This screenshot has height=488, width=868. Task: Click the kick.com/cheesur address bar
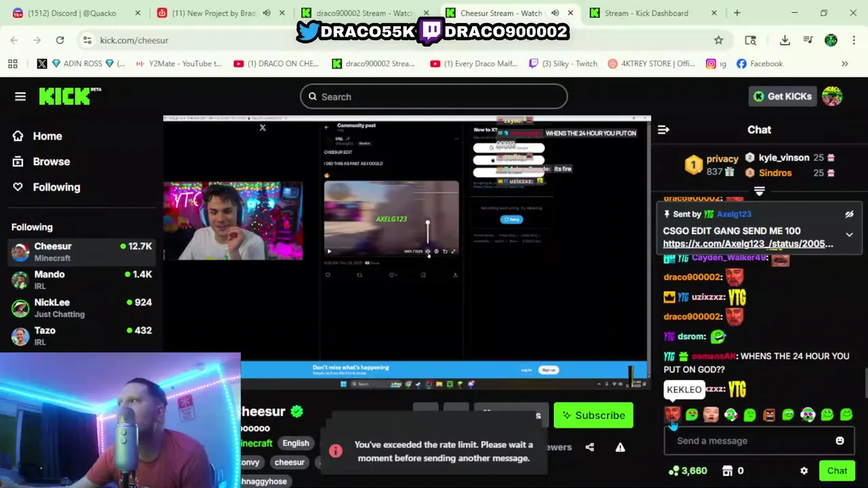coord(400,40)
